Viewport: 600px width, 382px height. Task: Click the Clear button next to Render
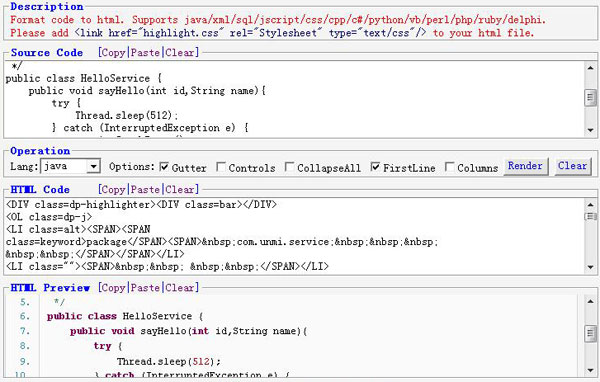pyautogui.click(x=572, y=166)
